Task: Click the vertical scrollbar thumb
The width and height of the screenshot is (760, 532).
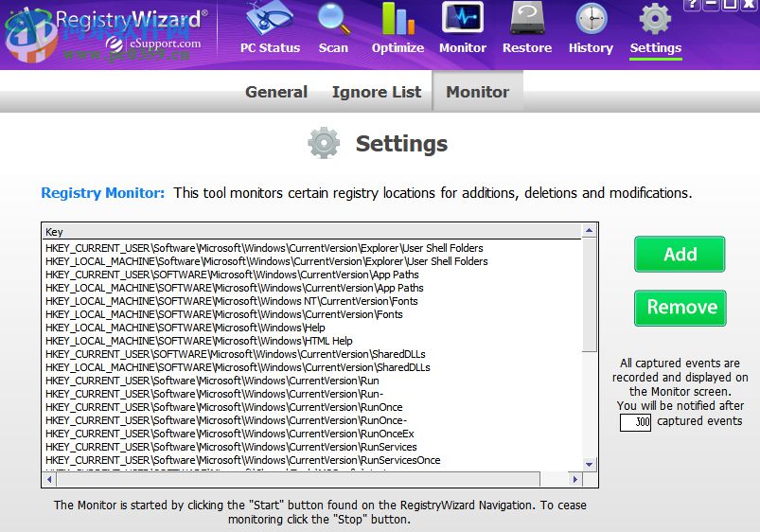Action: (589, 294)
